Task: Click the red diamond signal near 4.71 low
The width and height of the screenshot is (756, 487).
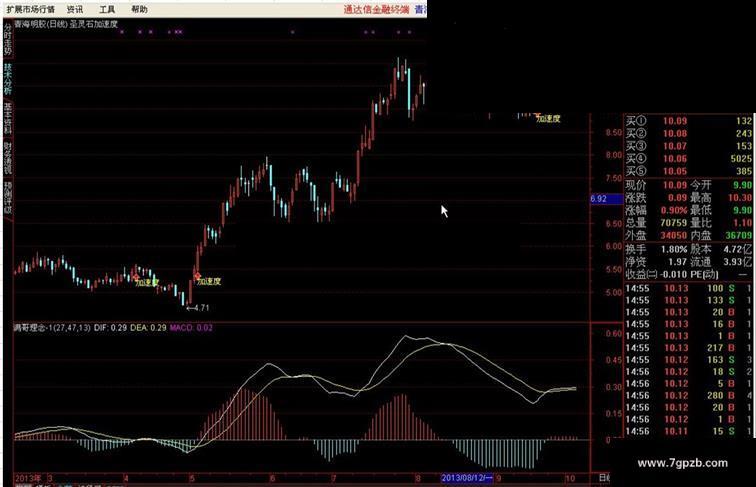Action: pos(197,276)
